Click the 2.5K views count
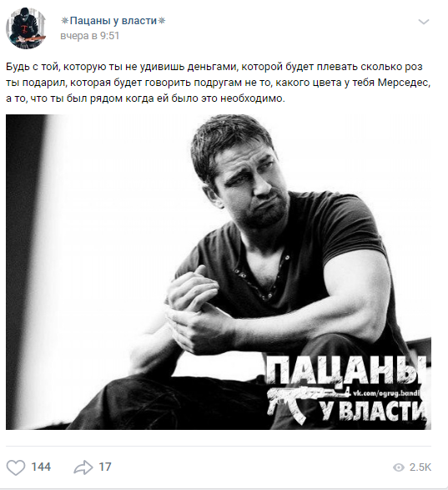Image resolution: width=448 pixels, height=490 pixels. tap(420, 467)
